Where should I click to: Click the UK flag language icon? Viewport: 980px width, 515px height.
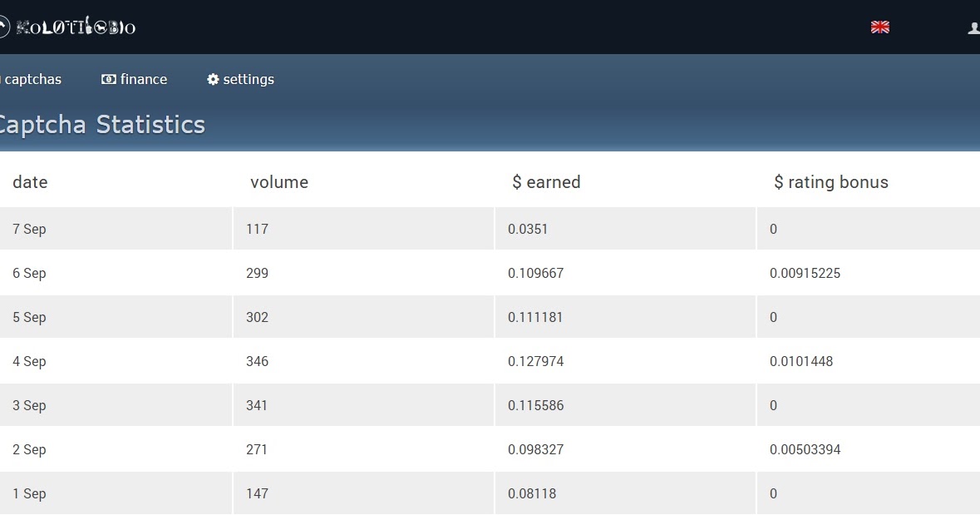879,27
